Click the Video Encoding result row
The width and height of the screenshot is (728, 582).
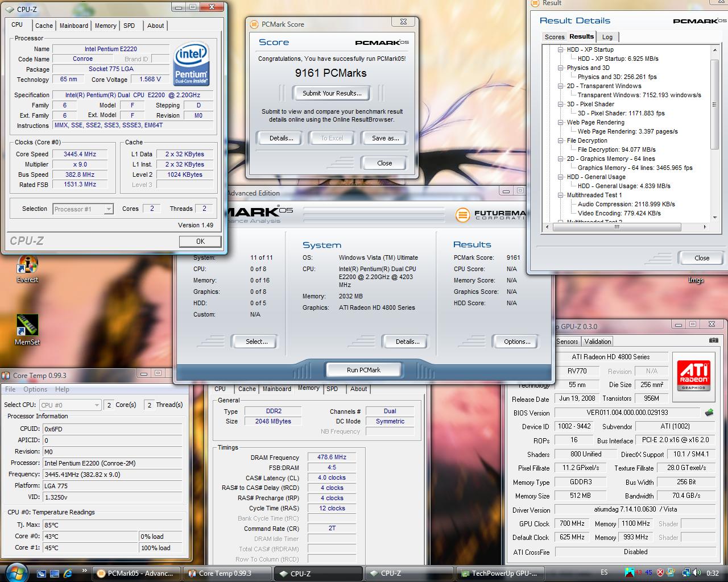(x=619, y=213)
